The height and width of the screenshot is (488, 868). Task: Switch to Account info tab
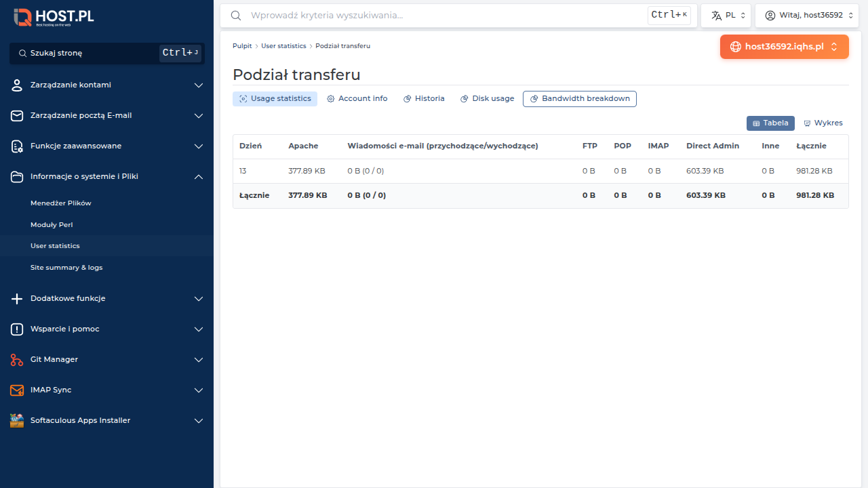click(357, 99)
